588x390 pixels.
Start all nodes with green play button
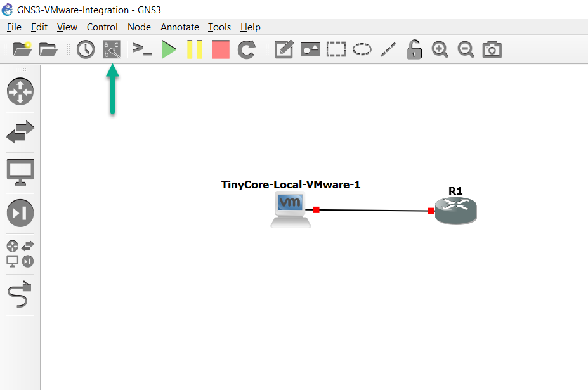(x=169, y=49)
